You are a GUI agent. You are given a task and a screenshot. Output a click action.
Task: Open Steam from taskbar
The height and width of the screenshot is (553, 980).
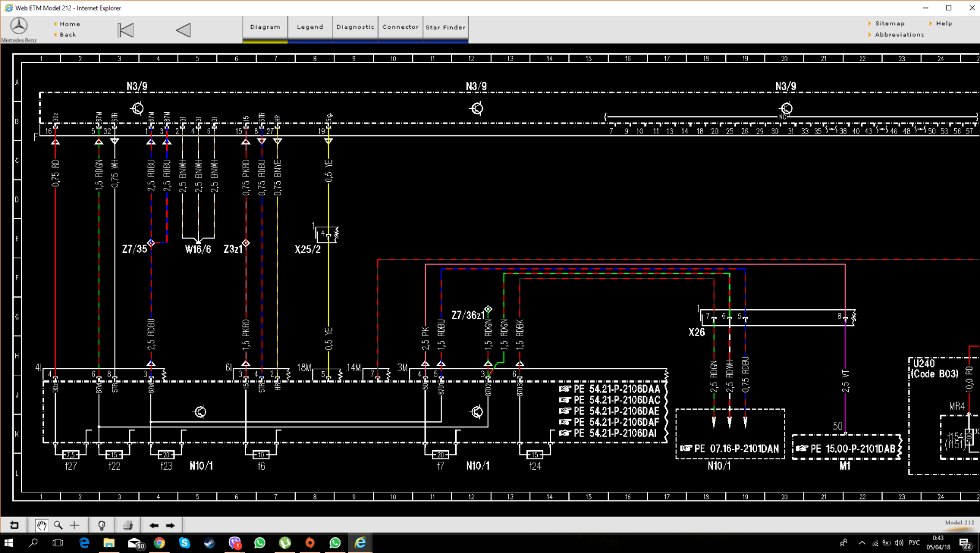[209, 543]
